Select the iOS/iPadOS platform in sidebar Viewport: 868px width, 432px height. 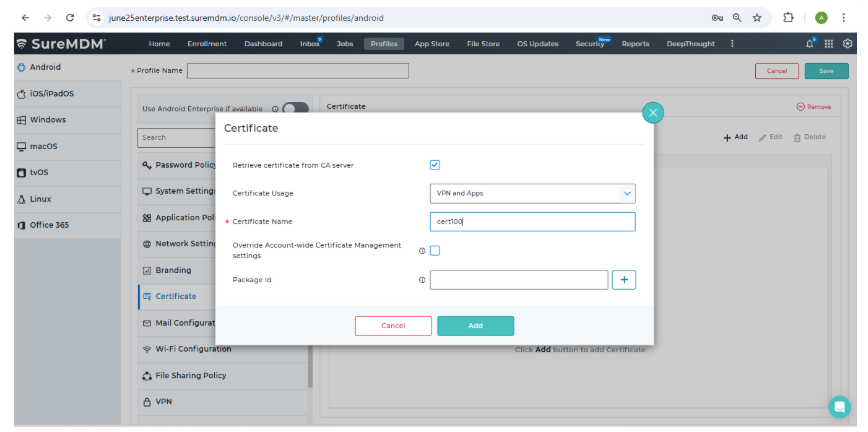coord(52,93)
